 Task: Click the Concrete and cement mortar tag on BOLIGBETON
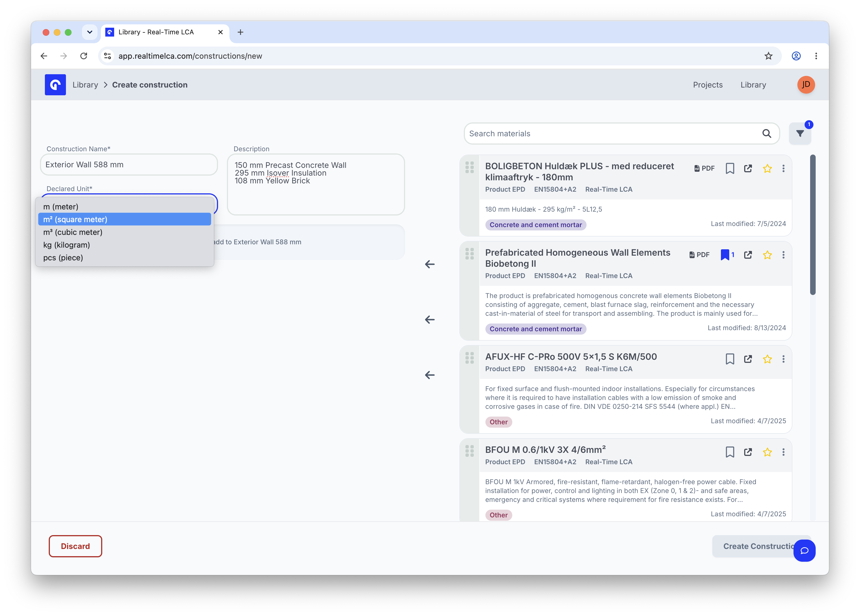point(535,225)
